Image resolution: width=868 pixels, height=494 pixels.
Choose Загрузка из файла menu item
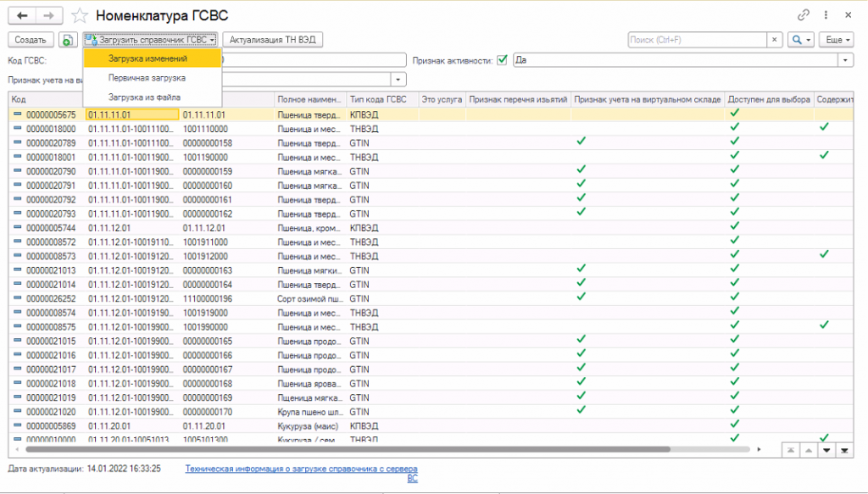click(144, 97)
